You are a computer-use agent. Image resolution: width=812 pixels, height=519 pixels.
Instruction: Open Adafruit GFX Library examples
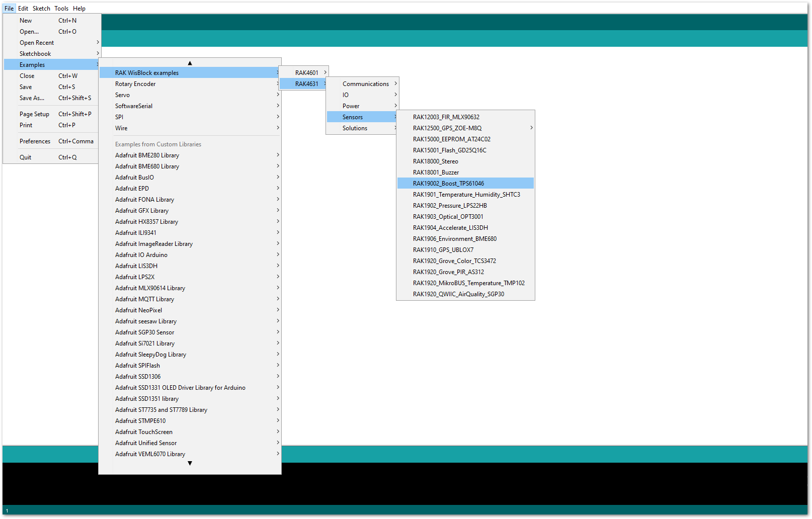click(190, 211)
